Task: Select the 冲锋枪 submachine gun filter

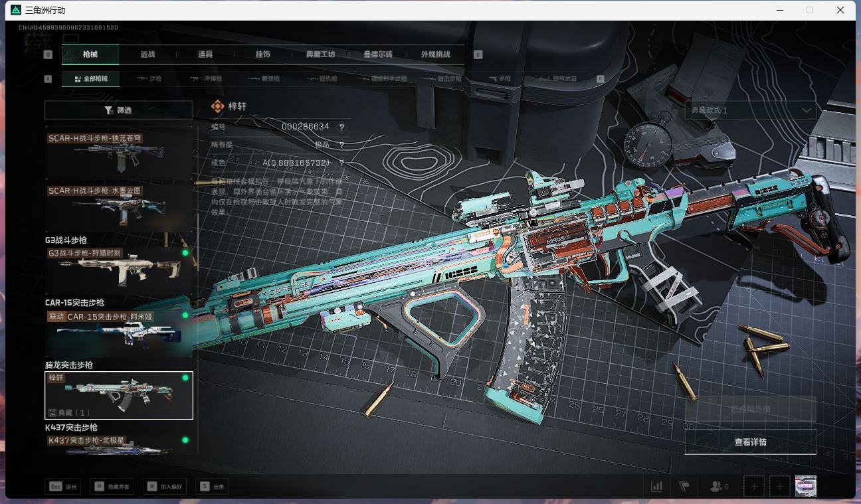Action: (207, 78)
